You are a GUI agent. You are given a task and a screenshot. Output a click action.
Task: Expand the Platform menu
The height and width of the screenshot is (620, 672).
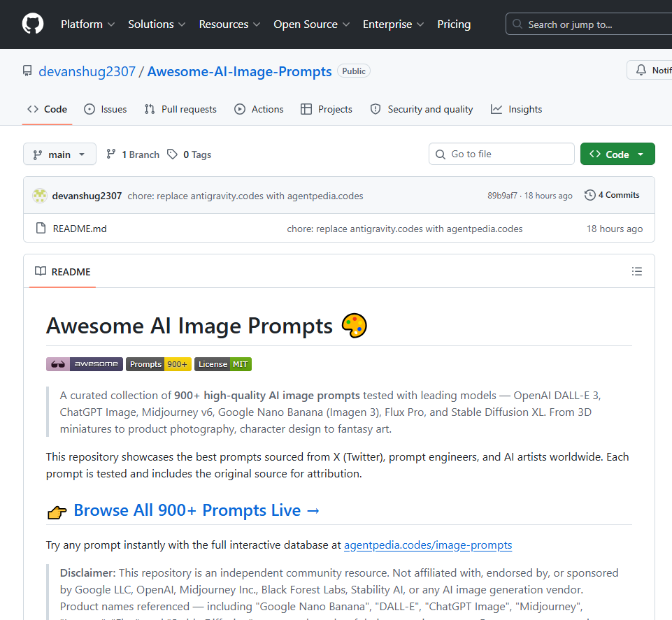pyautogui.click(x=88, y=24)
